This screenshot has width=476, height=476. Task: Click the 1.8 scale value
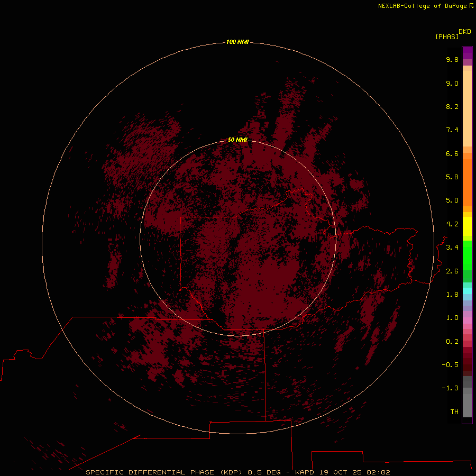click(452, 295)
